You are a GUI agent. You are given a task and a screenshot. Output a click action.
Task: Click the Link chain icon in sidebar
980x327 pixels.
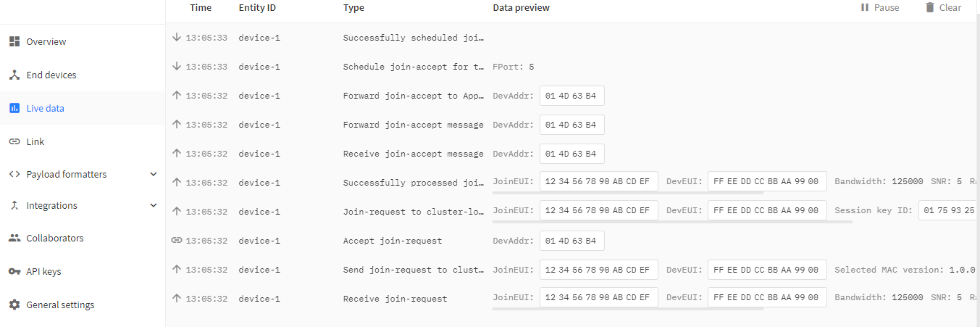(14, 142)
